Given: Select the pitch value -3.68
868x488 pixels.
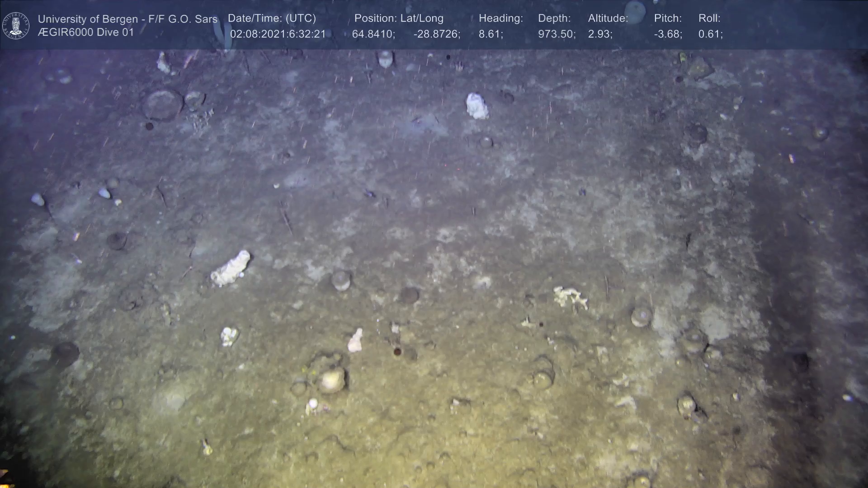Looking at the screenshot, I should [x=668, y=34].
